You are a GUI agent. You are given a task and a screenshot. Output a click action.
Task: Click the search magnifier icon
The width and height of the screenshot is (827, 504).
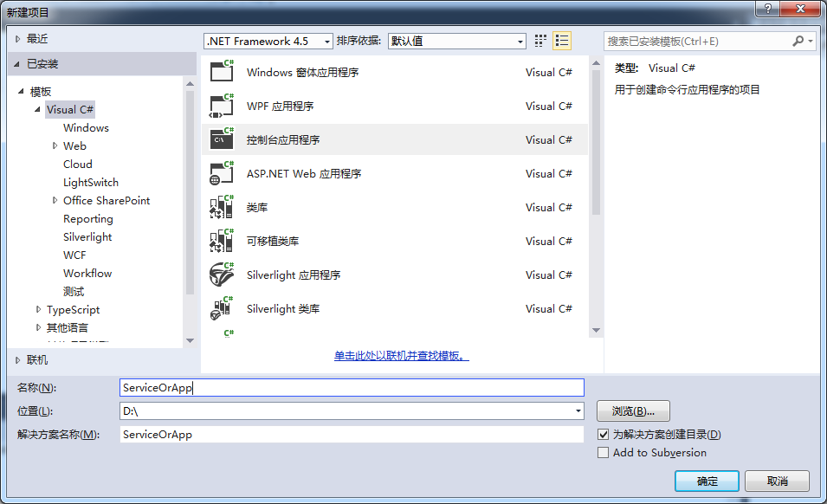[798, 41]
